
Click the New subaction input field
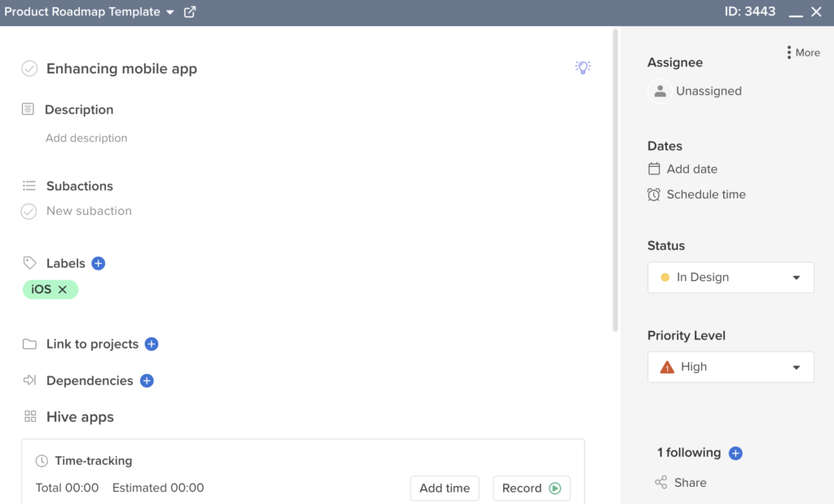pos(89,211)
